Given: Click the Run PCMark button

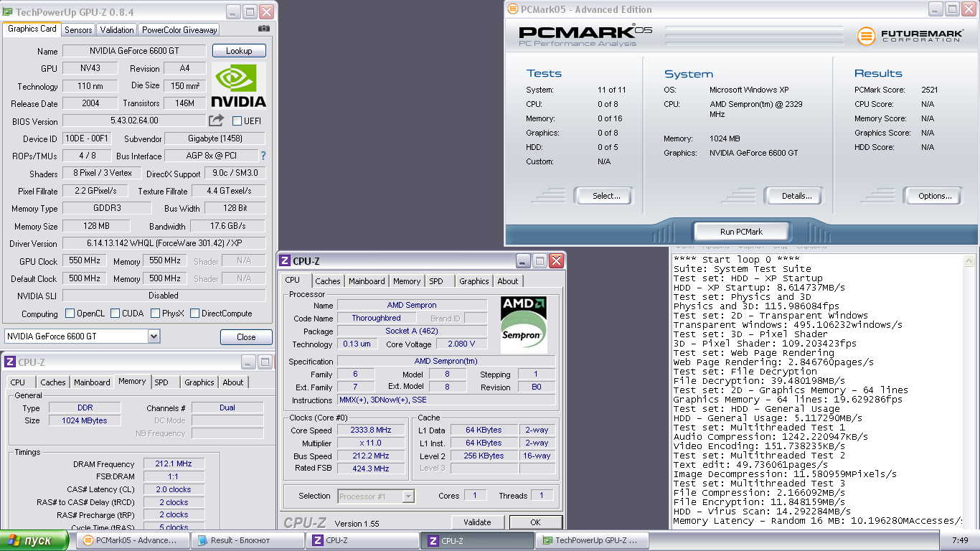Looking at the screenshot, I should pos(741,232).
